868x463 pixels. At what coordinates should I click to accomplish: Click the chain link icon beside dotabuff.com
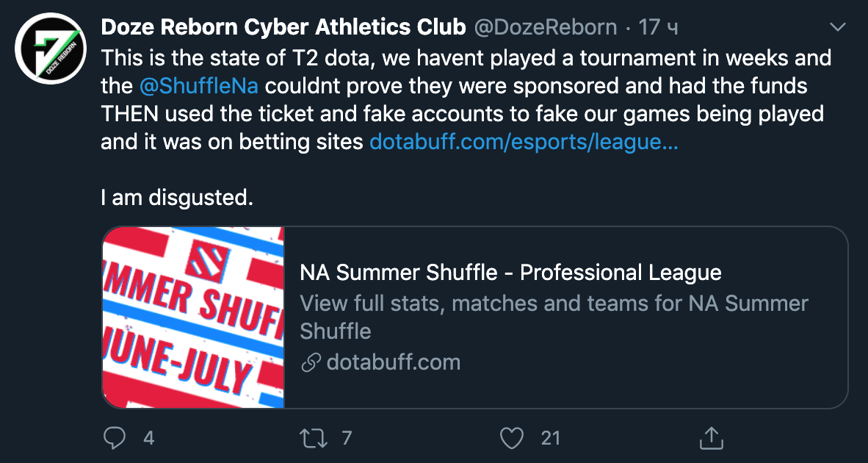[311, 362]
